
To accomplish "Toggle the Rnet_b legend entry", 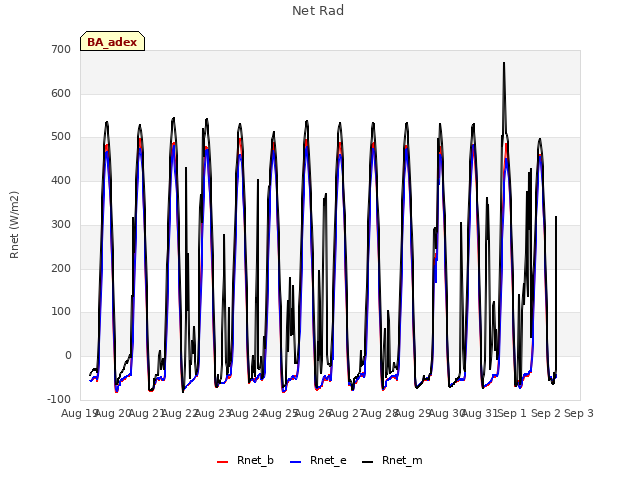I will 245,461.
